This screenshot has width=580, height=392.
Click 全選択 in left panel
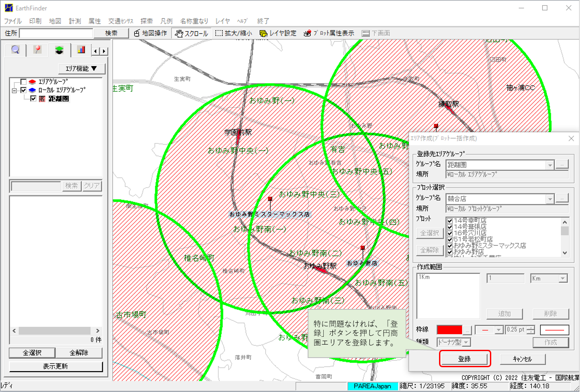(x=32, y=353)
